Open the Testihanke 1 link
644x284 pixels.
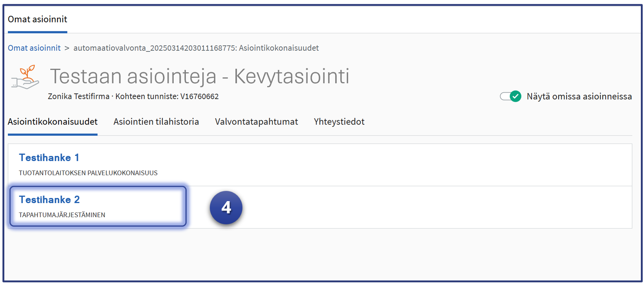click(x=49, y=158)
